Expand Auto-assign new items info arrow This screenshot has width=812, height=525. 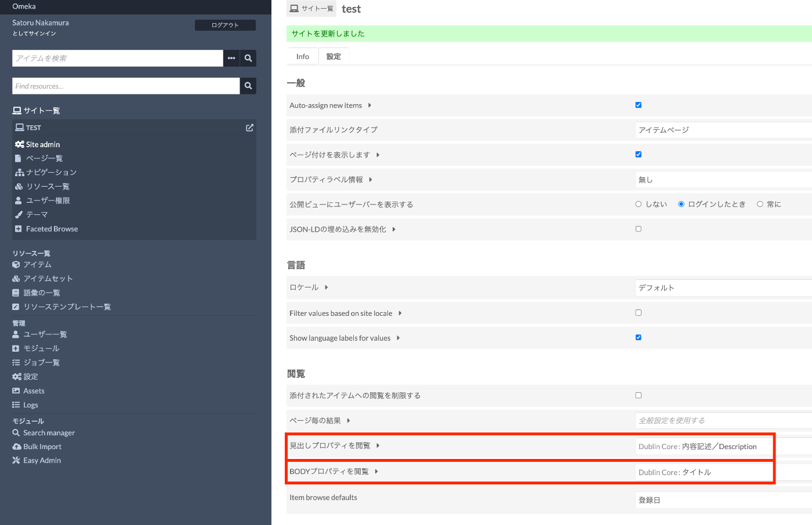(369, 105)
